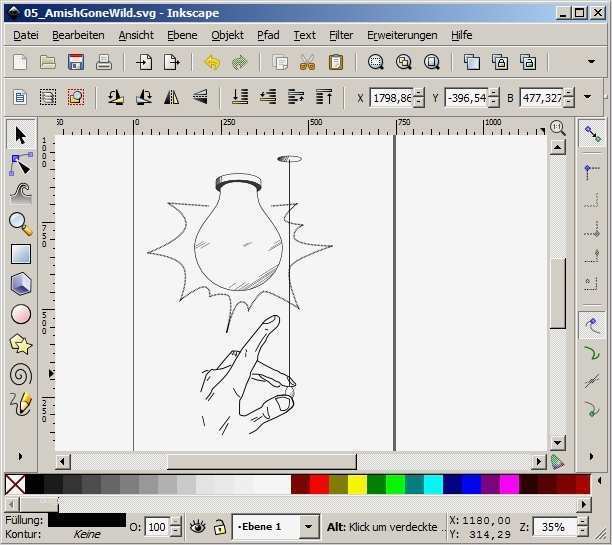Select the Star polygon tool

[20, 344]
